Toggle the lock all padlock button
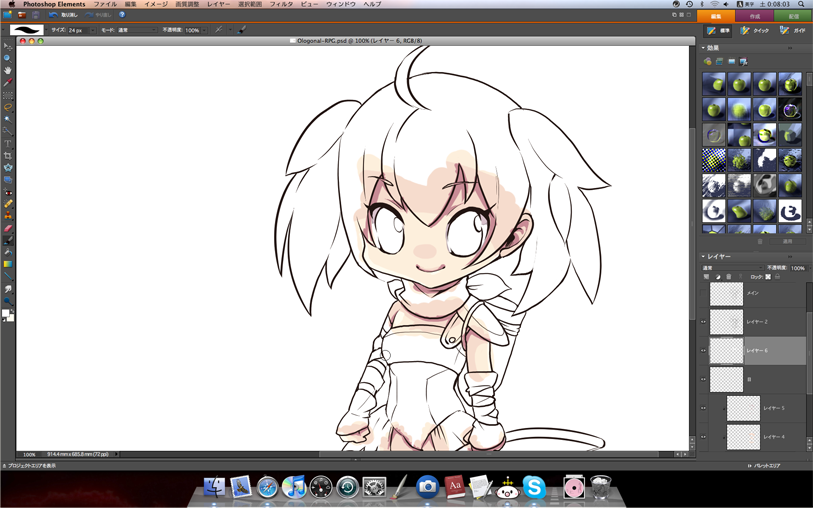Viewport: 813px width, 508px height. click(x=777, y=277)
